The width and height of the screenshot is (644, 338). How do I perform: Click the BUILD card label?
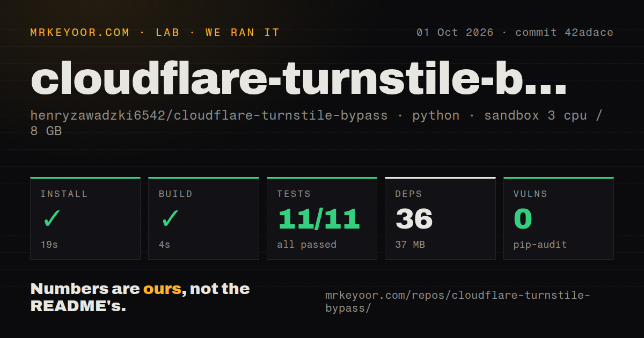(x=175, y=194)
